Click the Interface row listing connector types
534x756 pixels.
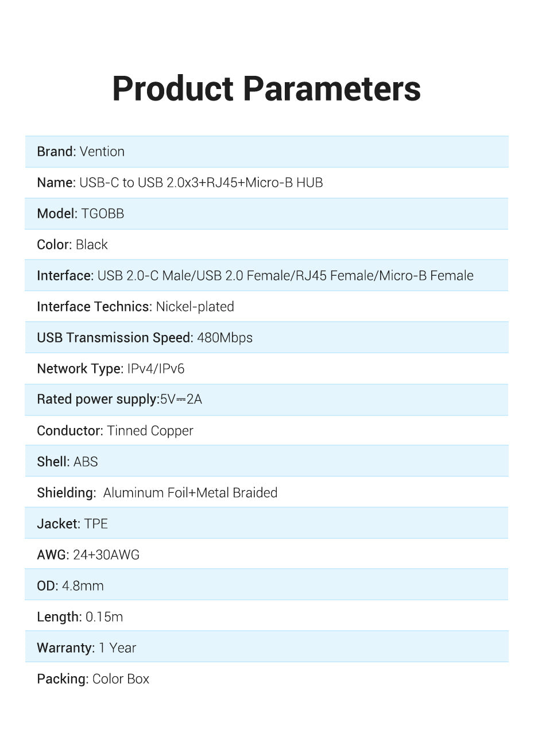point(255,276)
